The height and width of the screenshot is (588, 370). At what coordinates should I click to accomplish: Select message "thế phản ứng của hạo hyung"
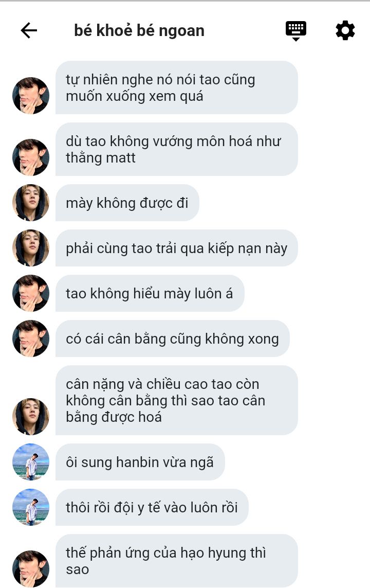(176, 561)
